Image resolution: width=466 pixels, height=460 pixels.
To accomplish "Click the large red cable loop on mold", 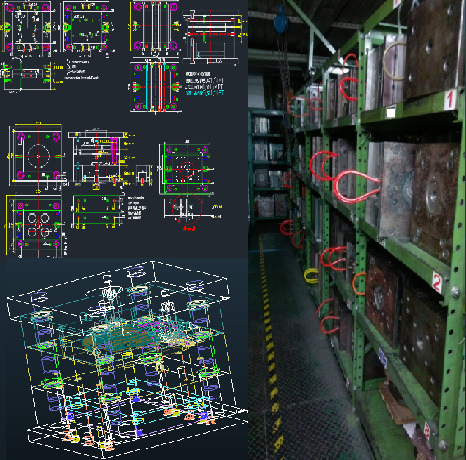I will (357, 187).
